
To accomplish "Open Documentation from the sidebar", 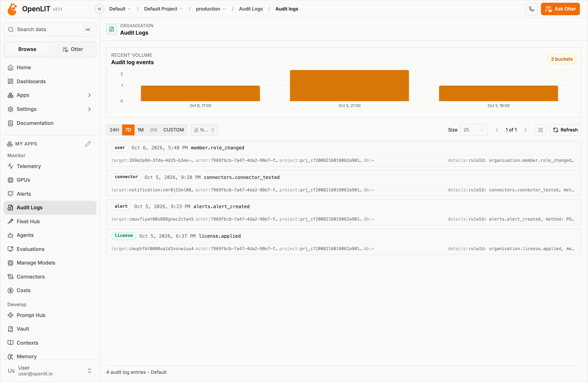I will pos(50,123).
